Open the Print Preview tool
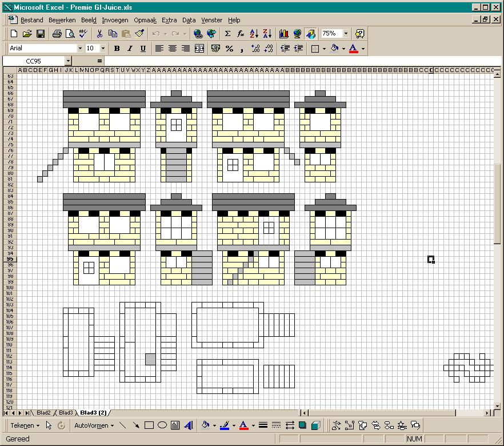 pyautogui.click(x=70, y=33)
